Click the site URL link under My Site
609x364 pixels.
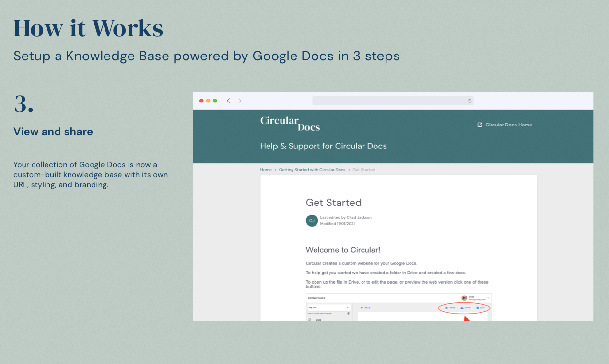[x=319, y=313]
